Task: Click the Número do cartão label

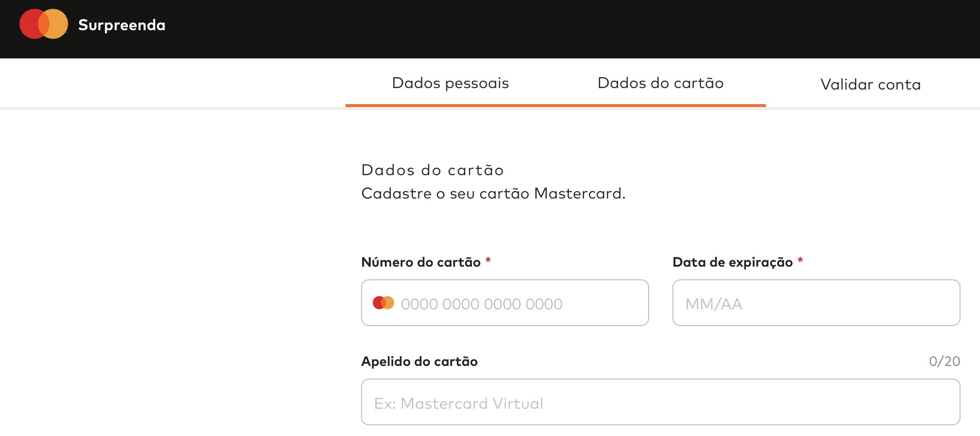Action: click(x=421, y=262)
